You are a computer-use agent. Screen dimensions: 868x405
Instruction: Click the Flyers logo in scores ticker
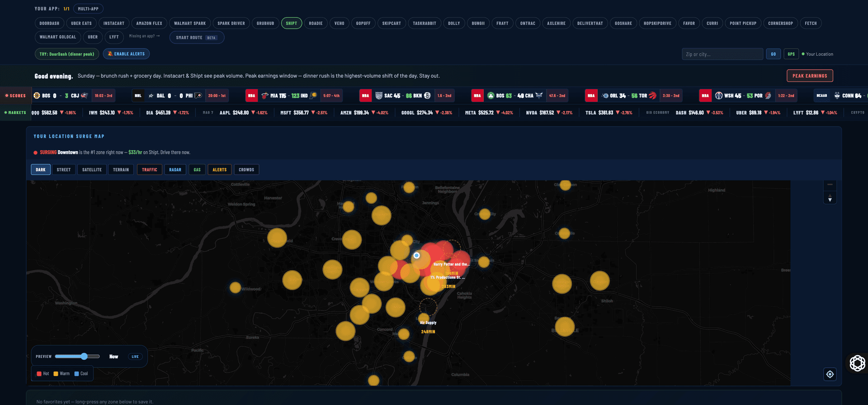[198, 95]
